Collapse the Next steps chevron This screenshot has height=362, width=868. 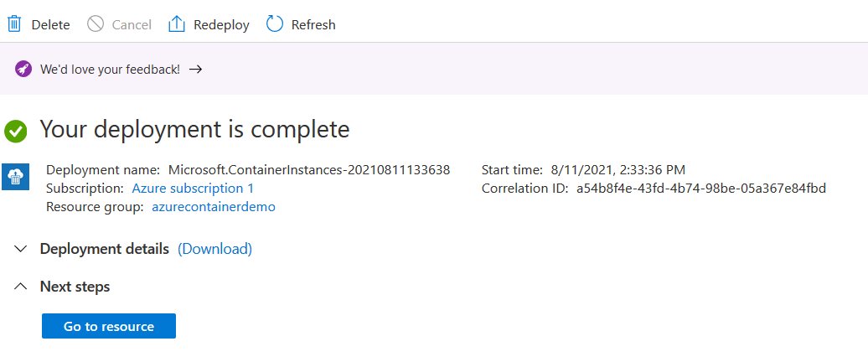[20, 287]
